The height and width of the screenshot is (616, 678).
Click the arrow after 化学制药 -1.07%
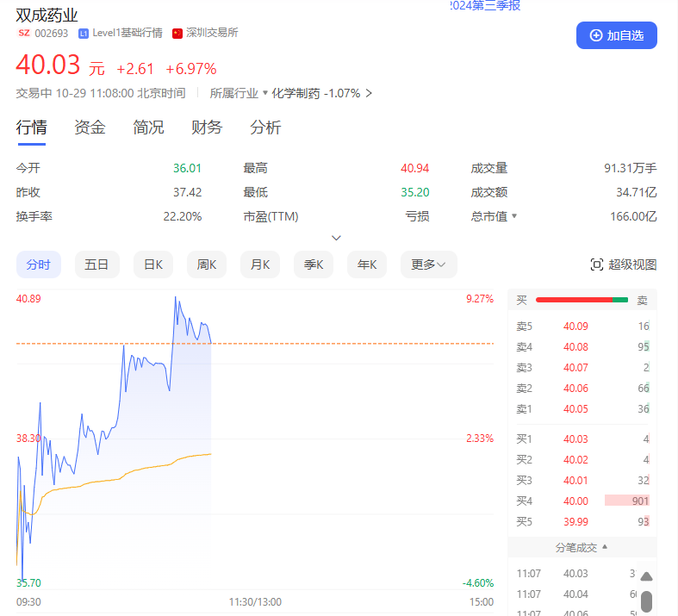click(369, 93)
